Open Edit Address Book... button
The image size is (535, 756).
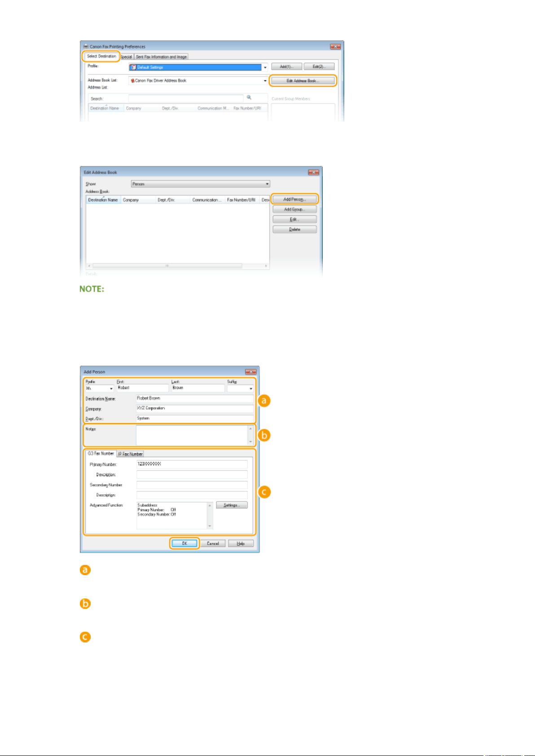[303, 81]
